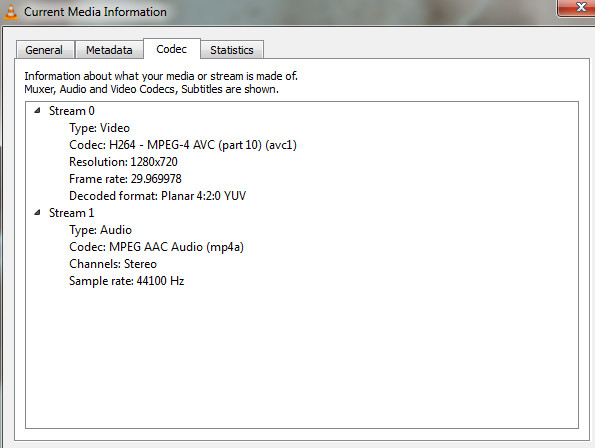The image size is (595, 448).
Task: Select the MPEG AAC Audio codec row
Action: pyautogui.click(x=156, y=247)
